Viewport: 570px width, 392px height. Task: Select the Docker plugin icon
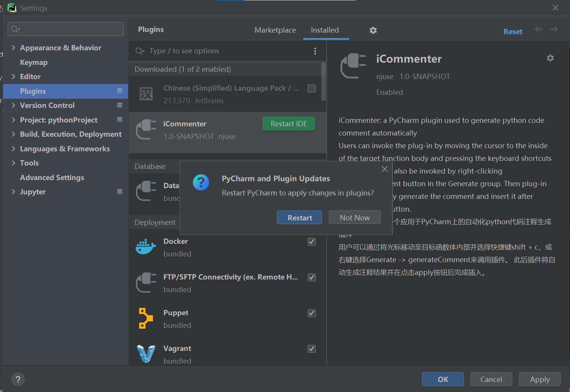click(146, 246)
